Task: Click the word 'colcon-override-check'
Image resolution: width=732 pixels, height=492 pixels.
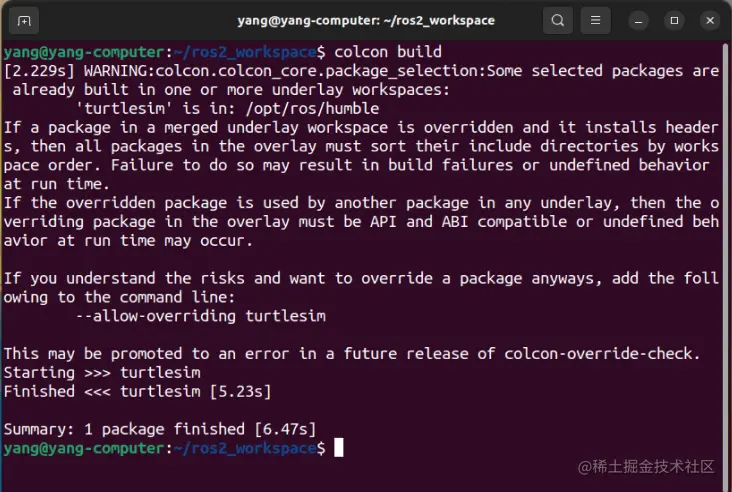Action: tap(598, 353)
